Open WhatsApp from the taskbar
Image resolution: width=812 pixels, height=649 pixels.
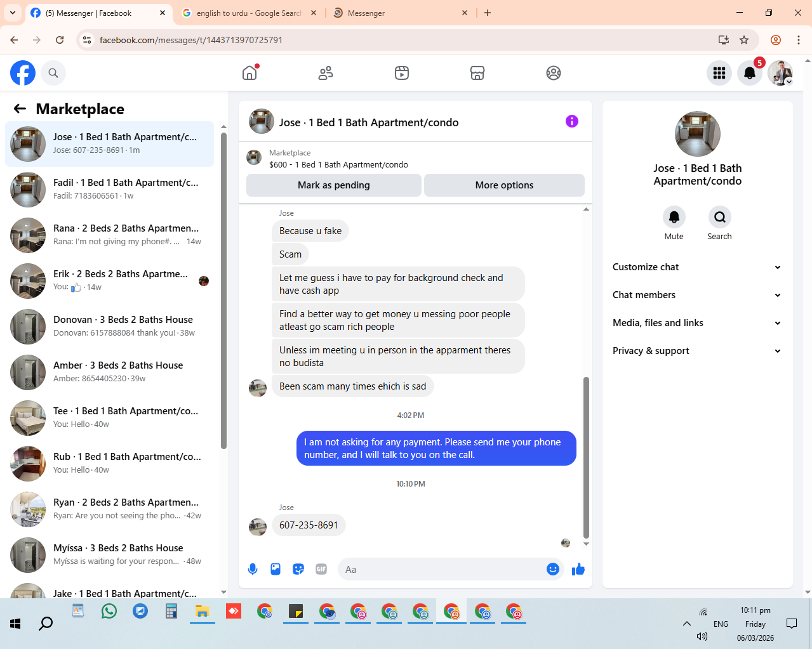coord(109,611)
